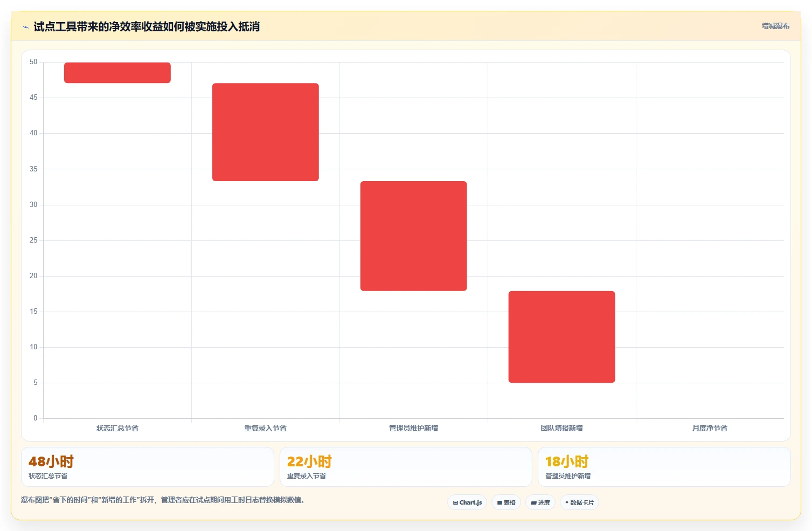Click the 进度 tag chip
The image size is (812, 531).
click(x=540, y=502)
